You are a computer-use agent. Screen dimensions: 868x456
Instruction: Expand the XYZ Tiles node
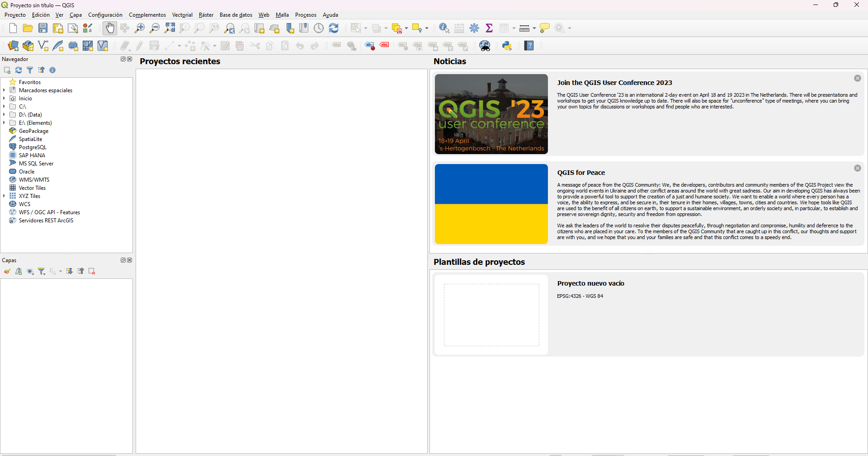(x=4, y=196)
